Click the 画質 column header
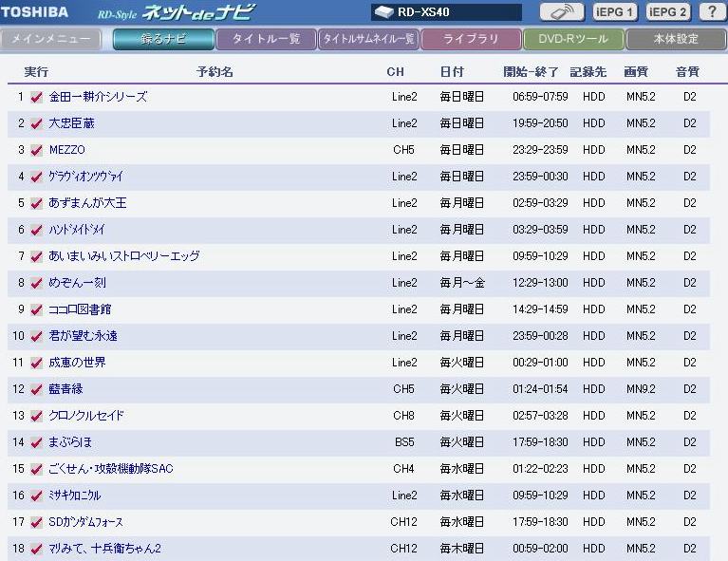Image resolution: width=728 pixels, height=561 pixels. click(636, 72)
